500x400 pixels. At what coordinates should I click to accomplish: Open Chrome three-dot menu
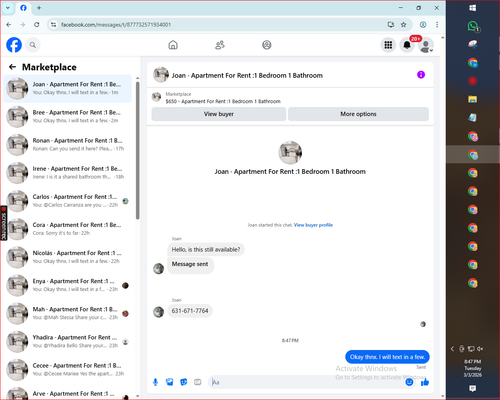click(437, 25)
